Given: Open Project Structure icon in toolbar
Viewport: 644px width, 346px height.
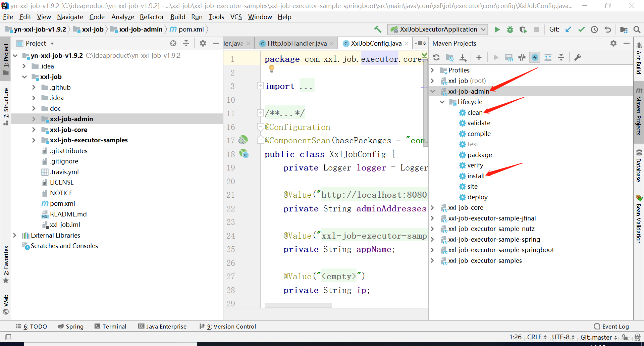Looking at the screenshot, I should click(x=624, y=30).
